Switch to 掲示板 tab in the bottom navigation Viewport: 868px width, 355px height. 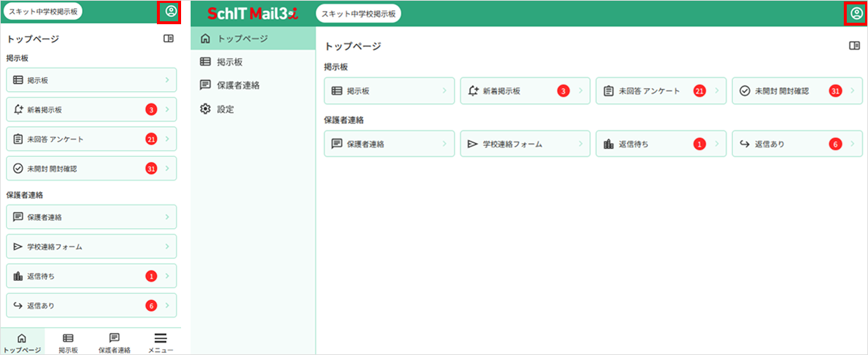(x=68, y=342)
